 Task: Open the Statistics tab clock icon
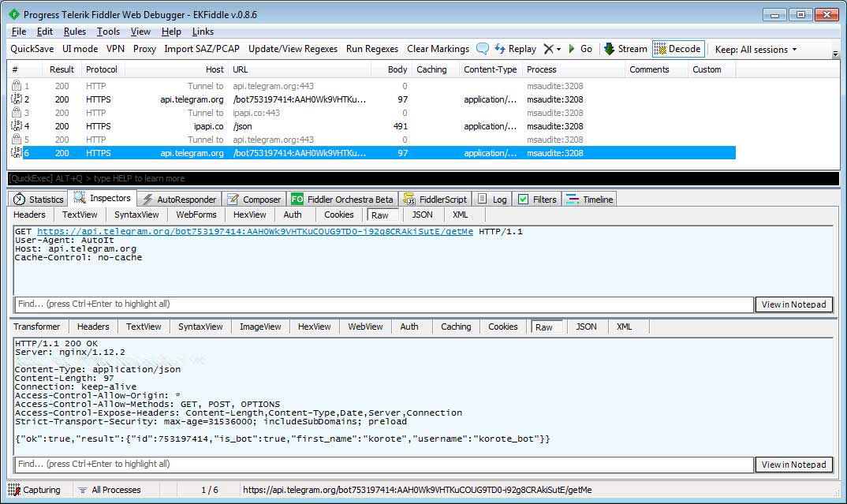(19, 200)
